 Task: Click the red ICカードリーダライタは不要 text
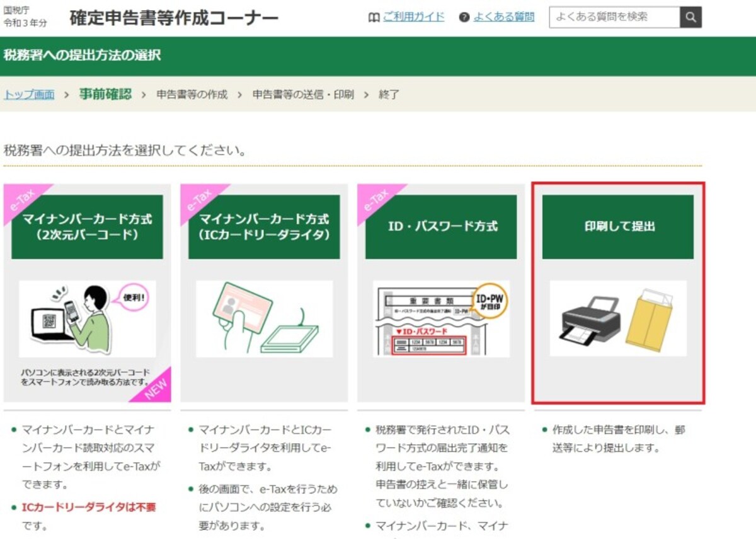coord(89,507)
